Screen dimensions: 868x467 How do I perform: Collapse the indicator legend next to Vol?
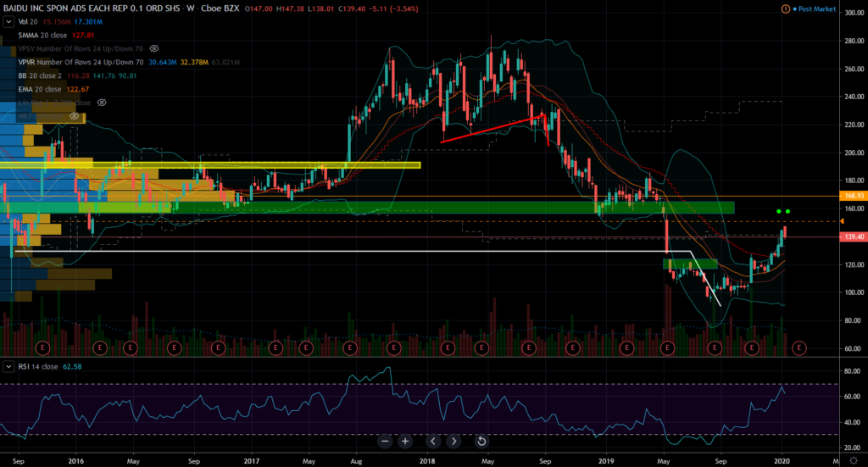pyautogui.click(x=8, y=23)
